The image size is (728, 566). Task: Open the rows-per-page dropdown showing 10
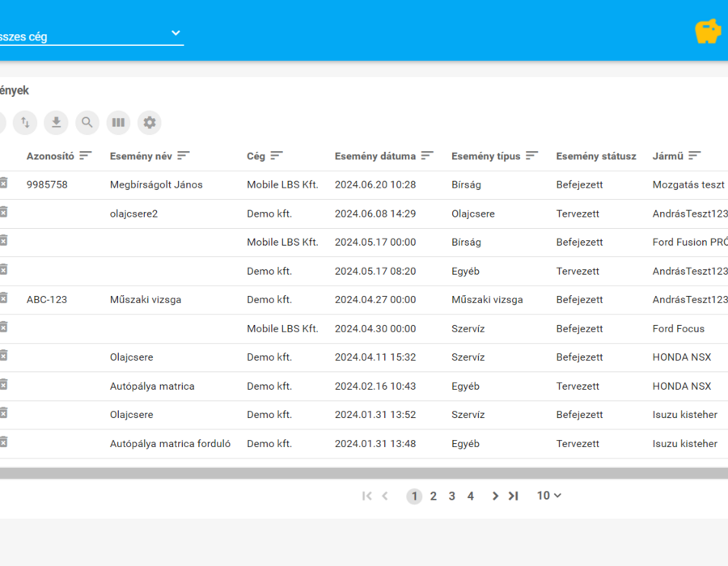549,496
